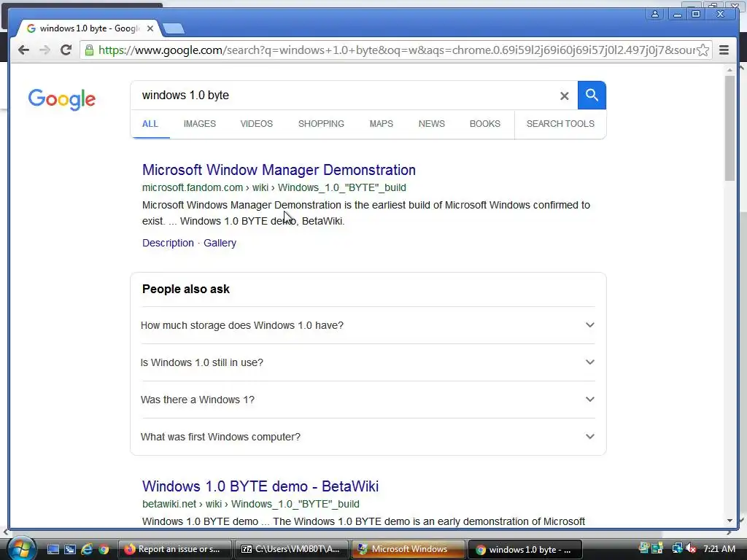Switch to the Firefox Report an issue taskbar button

(x=174, y=549)
